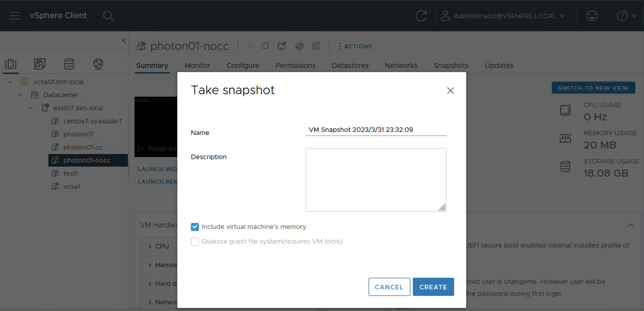The width and height of the screenshot is (644, 311).
Task: Open the Help menu dropdown
Action: pos(626,16)
